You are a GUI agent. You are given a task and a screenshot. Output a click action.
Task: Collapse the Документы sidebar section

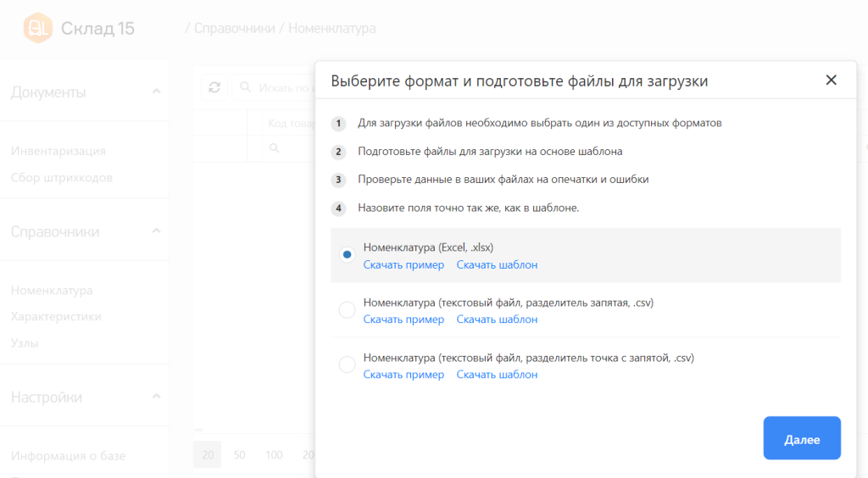tap(156, 92)
